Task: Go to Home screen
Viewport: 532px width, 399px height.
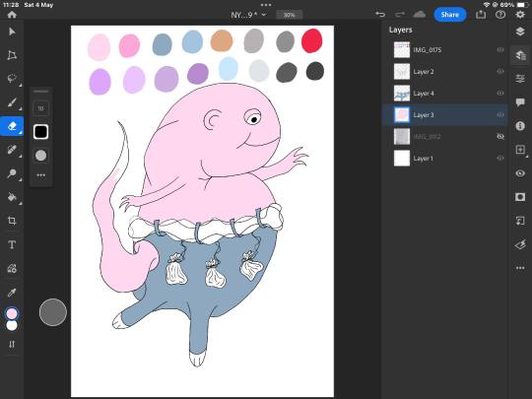Action: tap(12, 15)
